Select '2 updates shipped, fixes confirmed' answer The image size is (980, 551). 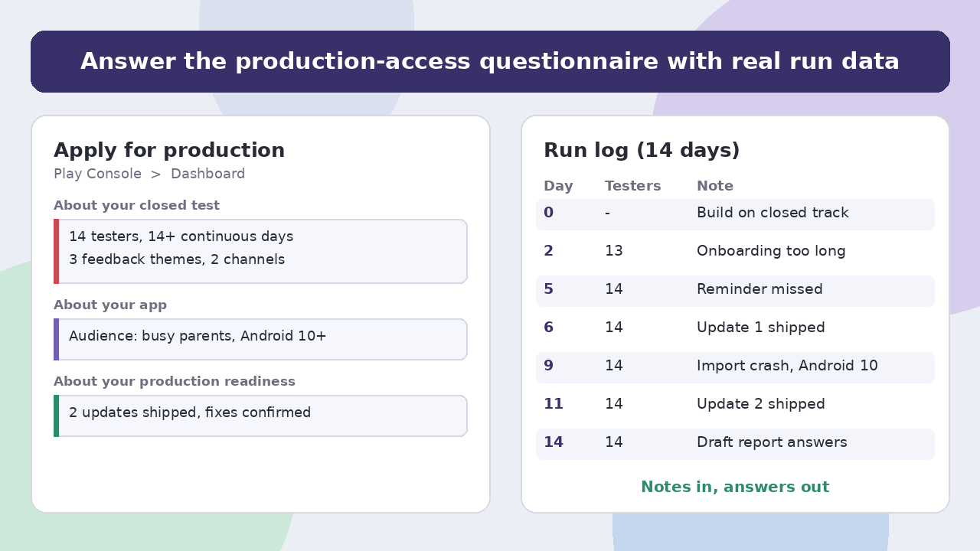pyautogui.click(x=190, y=412)
